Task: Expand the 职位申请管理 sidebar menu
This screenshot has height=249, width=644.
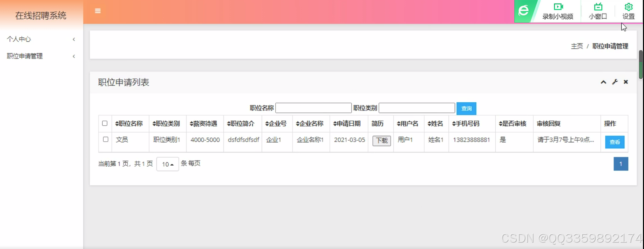Action: [41, 56]
